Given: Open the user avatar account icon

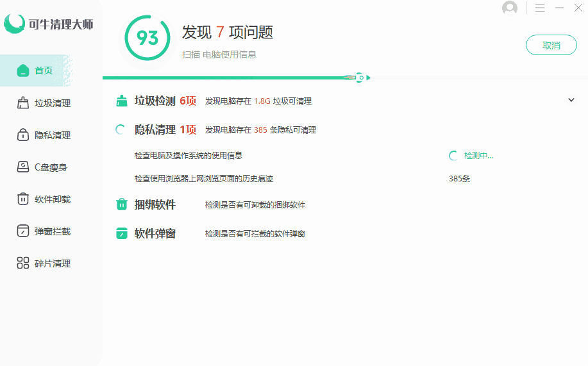Looking at the screenshot, I should click(x=510, y=8).
